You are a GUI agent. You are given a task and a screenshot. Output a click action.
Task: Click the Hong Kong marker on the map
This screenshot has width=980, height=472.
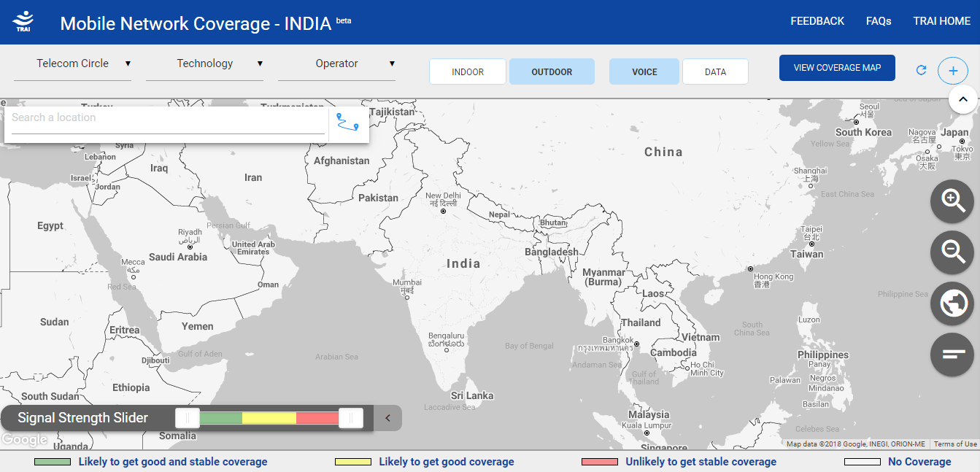750,269
